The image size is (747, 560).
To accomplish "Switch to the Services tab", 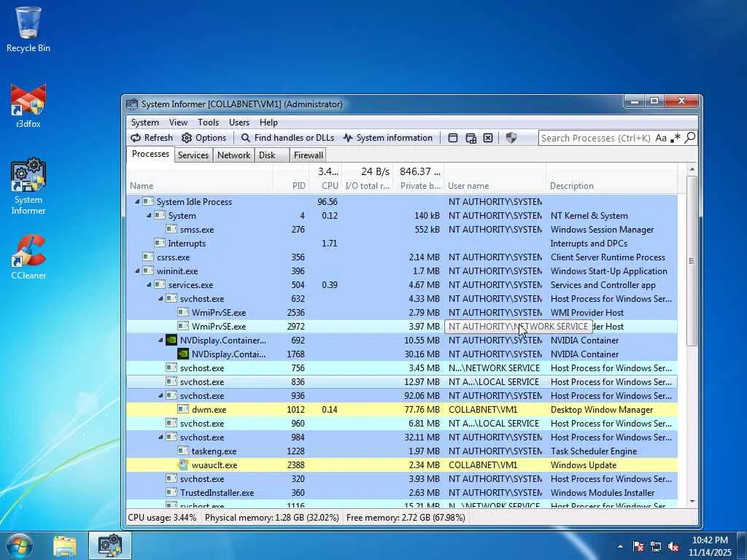I will point(193,155).
